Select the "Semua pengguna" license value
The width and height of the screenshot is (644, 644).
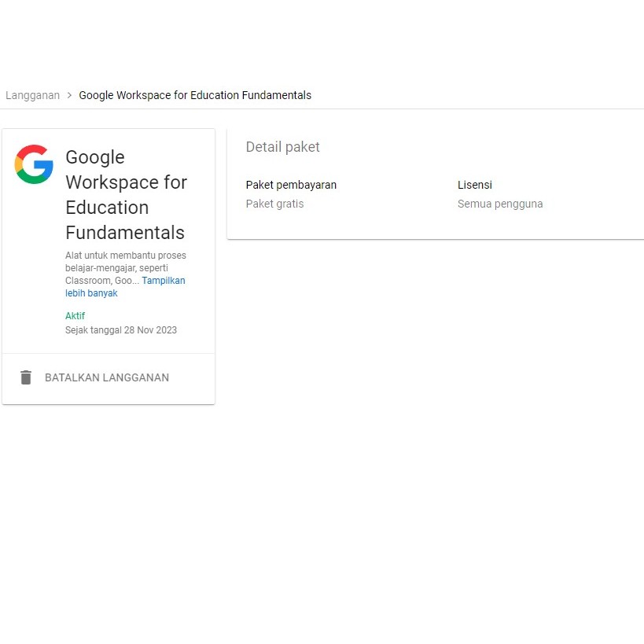[x=500, y=204]
